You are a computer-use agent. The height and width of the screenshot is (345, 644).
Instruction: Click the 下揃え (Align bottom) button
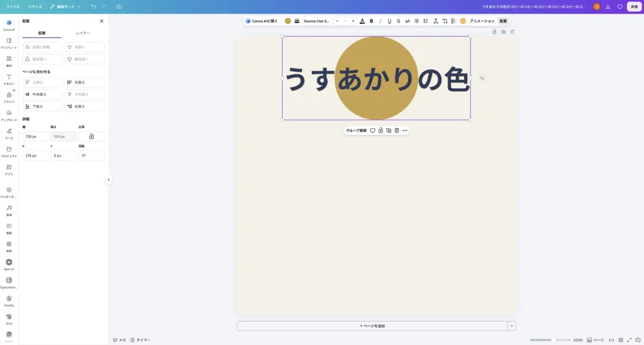tap(42, 106)
